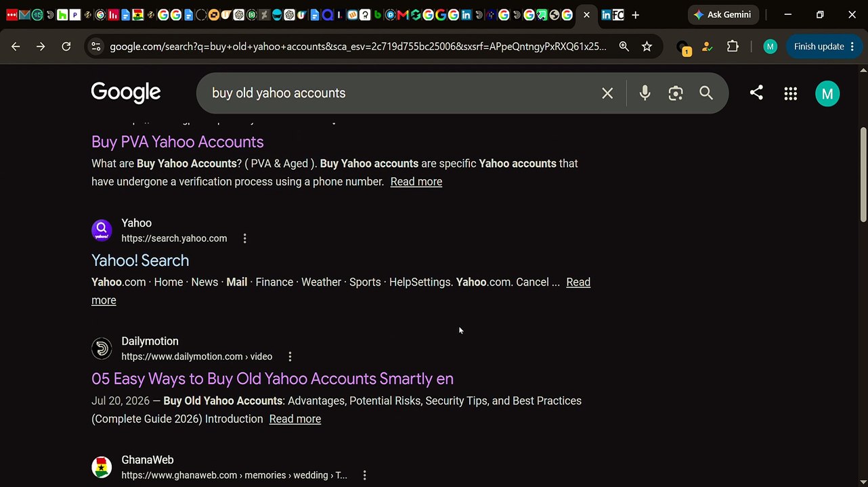Read more on the Dailymotion snippet

[x=295, y=419]
